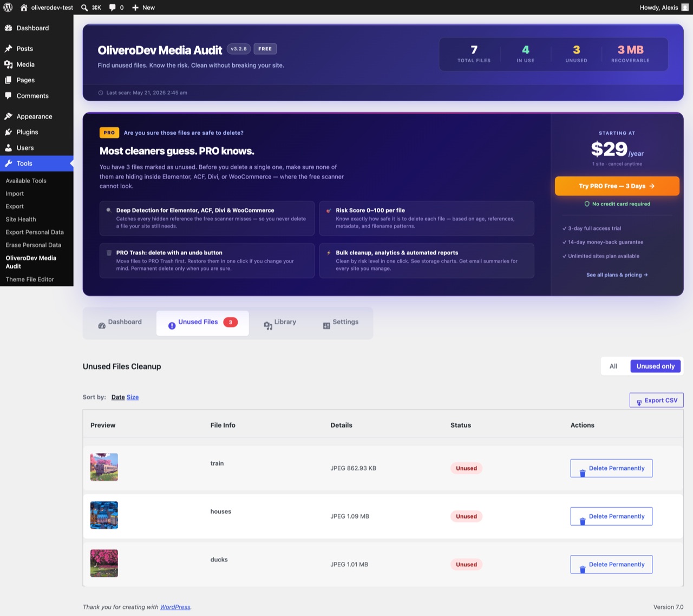The height and width of the screenshot is (616, 693).
Task: Open the Dashboard plugin tab
Action: (120, 323)
